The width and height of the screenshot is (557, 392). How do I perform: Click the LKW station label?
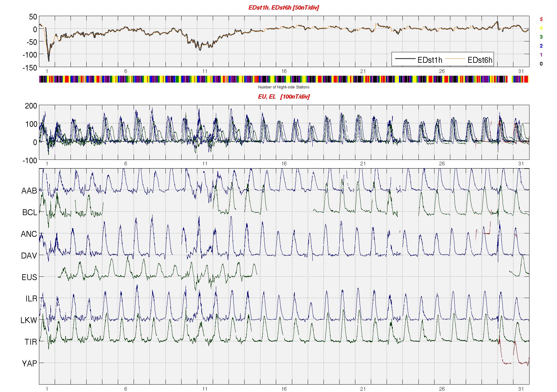pos(29,321)
